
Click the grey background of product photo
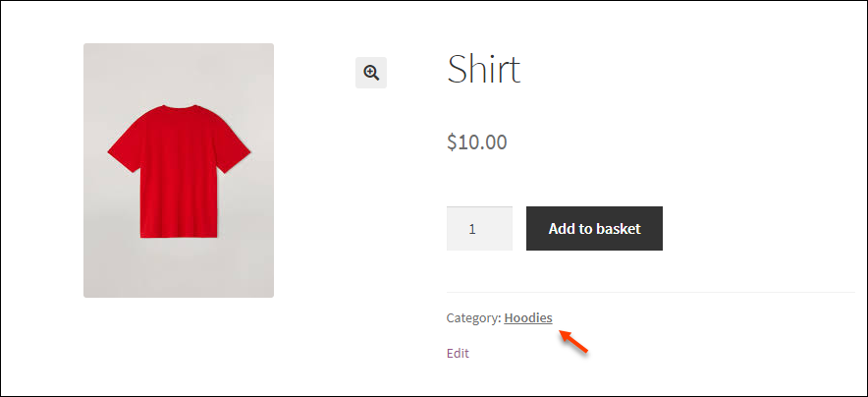179,271
